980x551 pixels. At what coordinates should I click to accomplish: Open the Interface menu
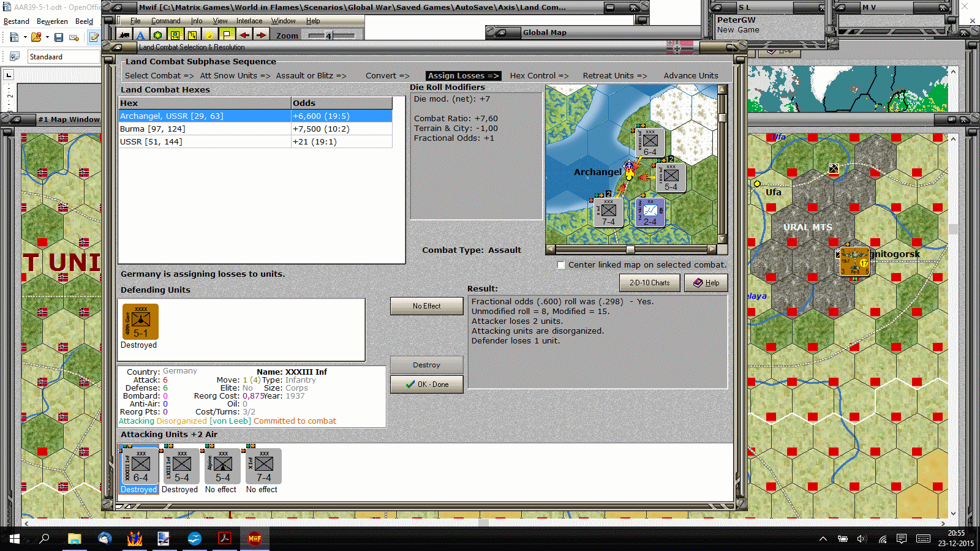249,21
